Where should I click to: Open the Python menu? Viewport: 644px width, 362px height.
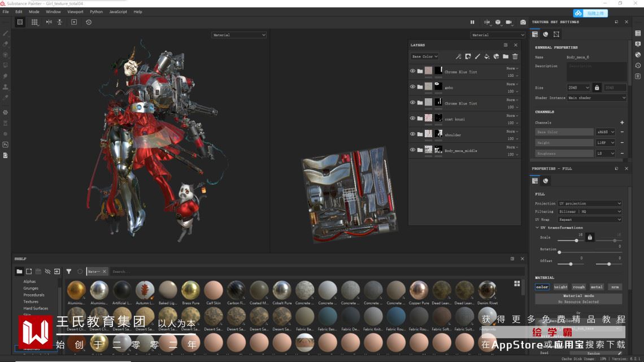coord(96,11)
